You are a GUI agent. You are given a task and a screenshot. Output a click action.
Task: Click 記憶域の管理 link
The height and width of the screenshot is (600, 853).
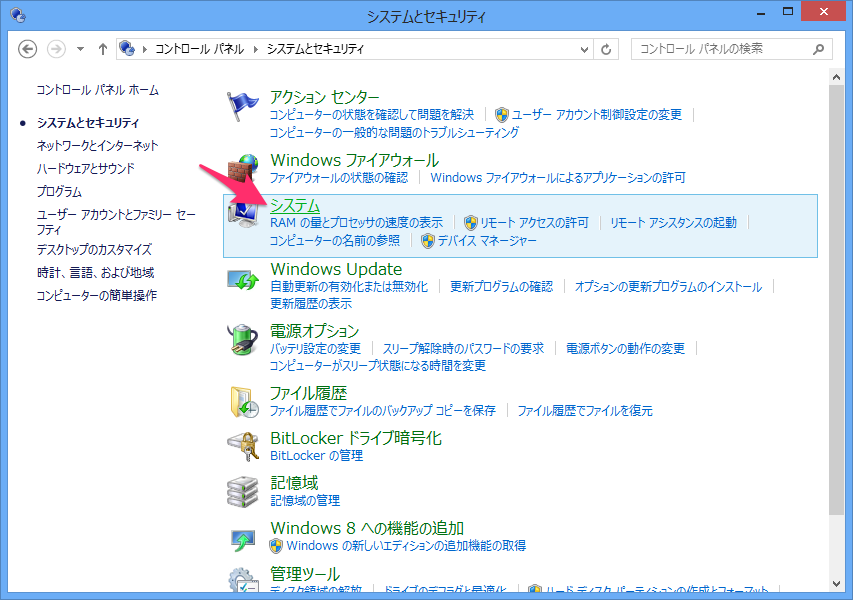click(x=305, y=500)
